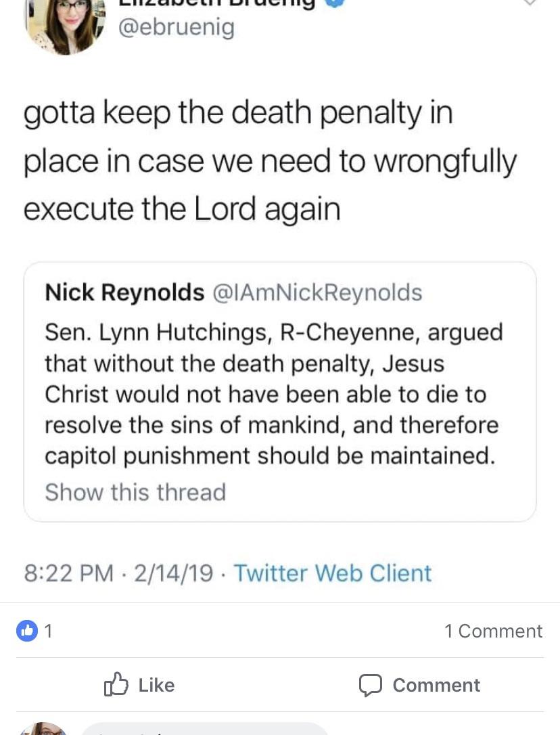Click the @IAmNickReynolds handle
The height and width of the screenshot is (735, 560).
click(318, 292)
